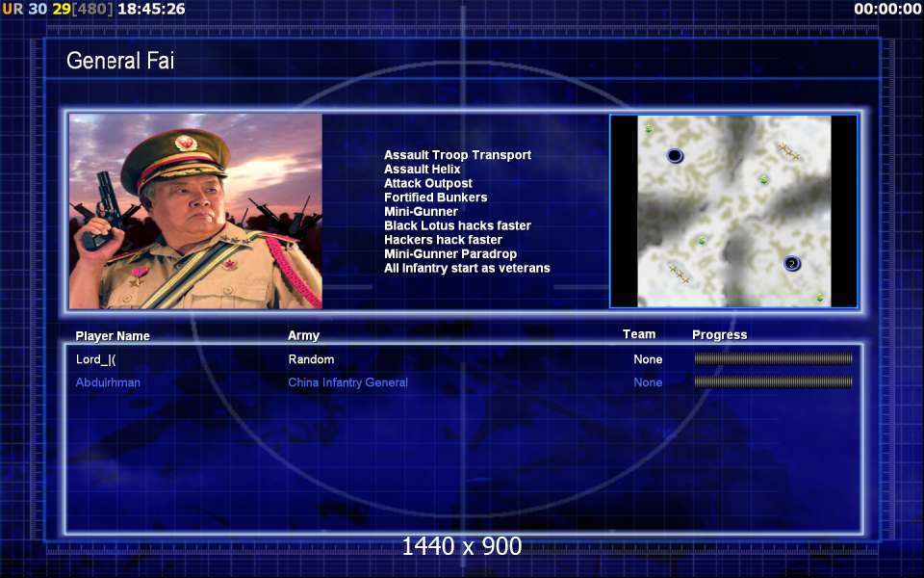Click the 00:00:00 timer at top right
The image size is (924, 578).
coord(887,9)
